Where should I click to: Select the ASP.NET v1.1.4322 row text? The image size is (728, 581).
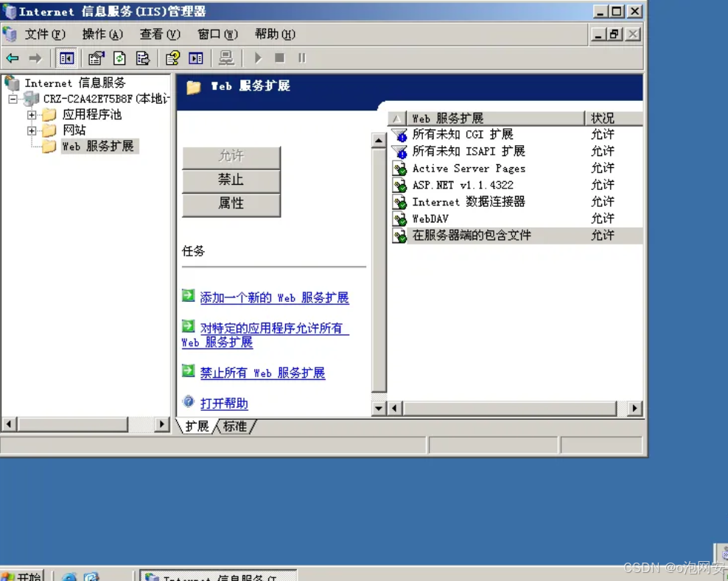point(463,185)
